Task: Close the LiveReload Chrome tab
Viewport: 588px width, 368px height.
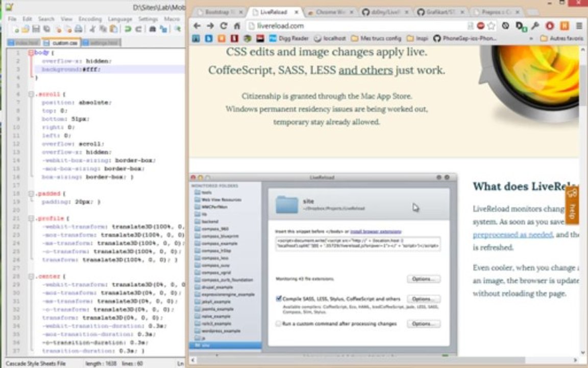Action: 296,12
